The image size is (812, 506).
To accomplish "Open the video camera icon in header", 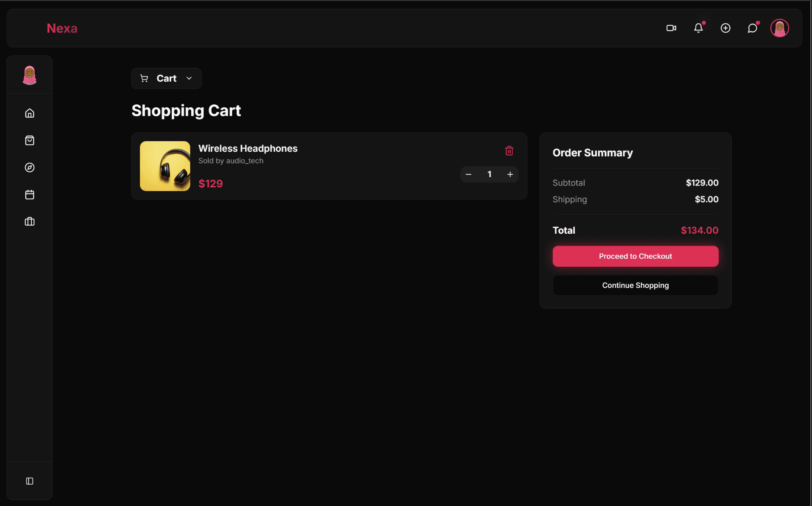I will [671, 28].
